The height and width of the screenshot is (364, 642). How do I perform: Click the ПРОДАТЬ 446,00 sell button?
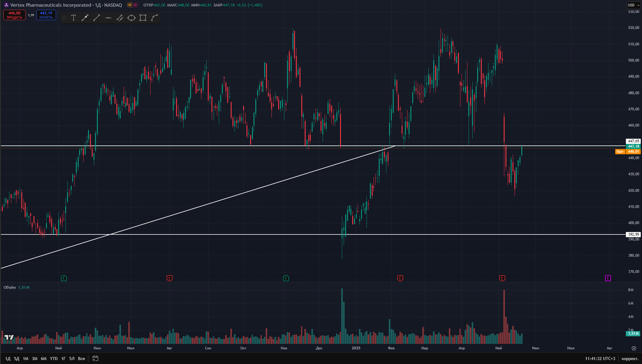pos(14,15)
